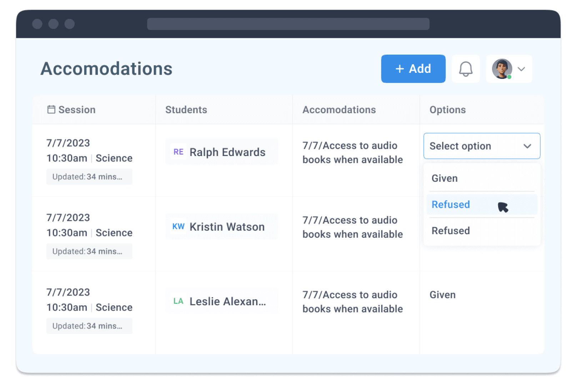Select the highlighted Refused option
Screen dimensions: 577x392
(x=451, y=205)
